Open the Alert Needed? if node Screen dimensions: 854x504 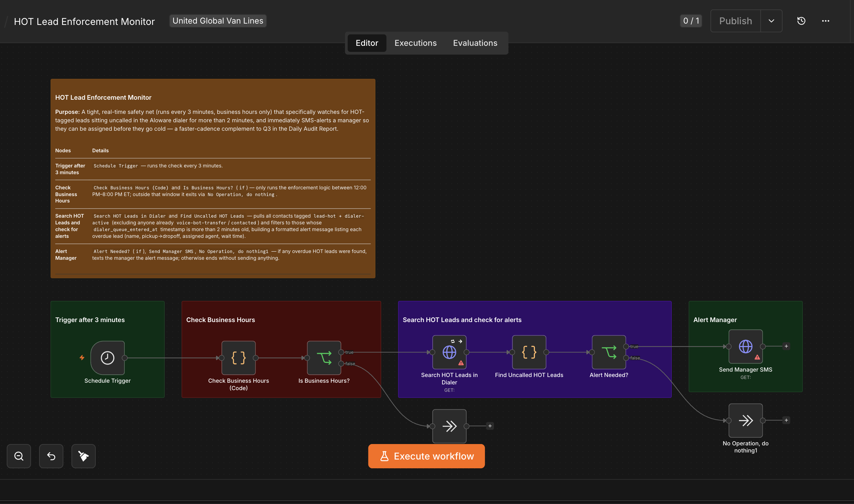pos(609,352)
